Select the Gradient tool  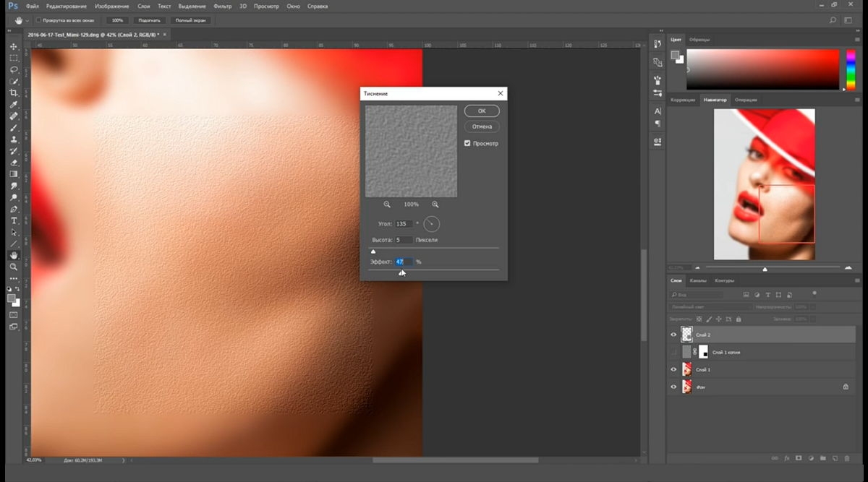point(14,173)
